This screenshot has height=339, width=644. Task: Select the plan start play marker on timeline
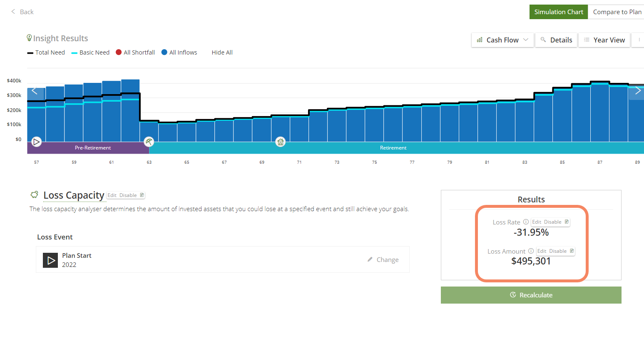point(37,142)
